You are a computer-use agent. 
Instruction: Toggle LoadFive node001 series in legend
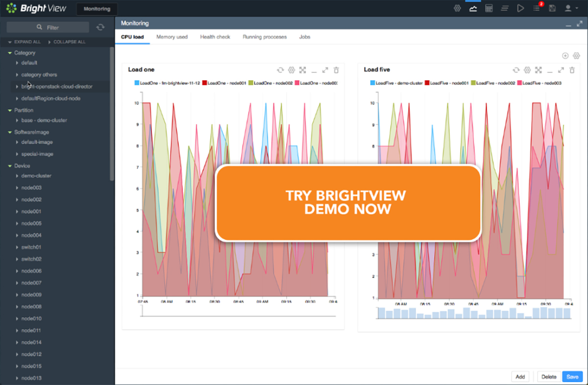click(x=448, y=83)
